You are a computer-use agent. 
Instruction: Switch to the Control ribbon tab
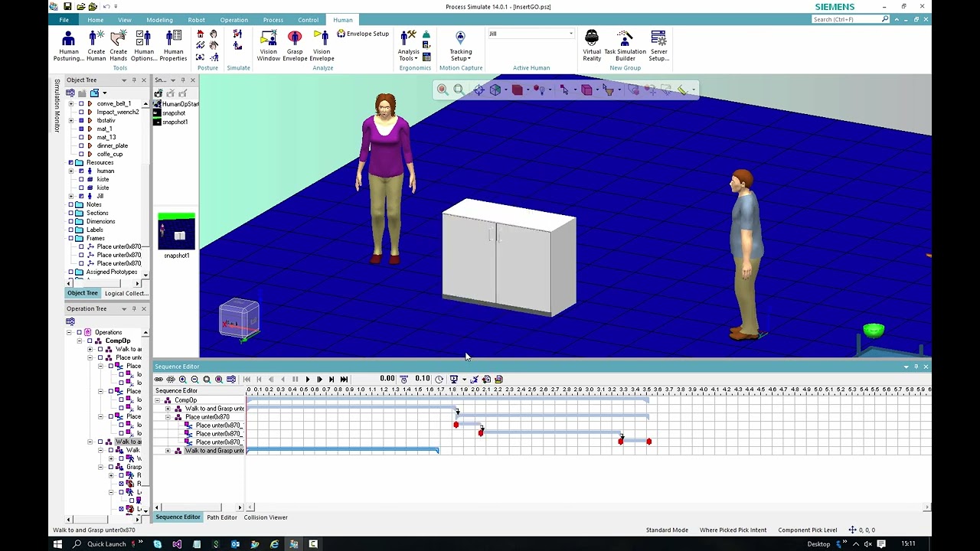pyautogui.click(x=309, y=20)
